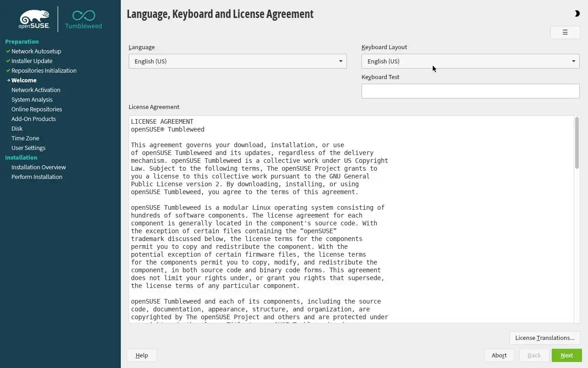Click the Help button

(142, 355)
